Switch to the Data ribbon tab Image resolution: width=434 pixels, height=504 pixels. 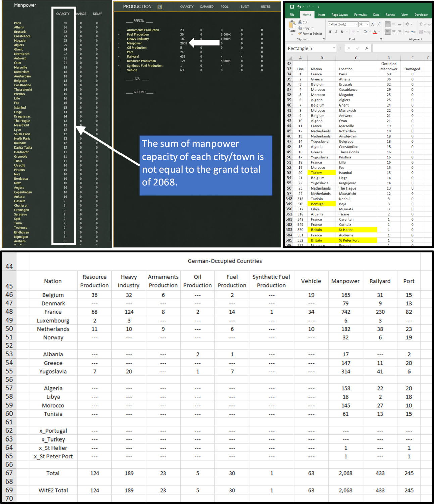click(376, 15)
